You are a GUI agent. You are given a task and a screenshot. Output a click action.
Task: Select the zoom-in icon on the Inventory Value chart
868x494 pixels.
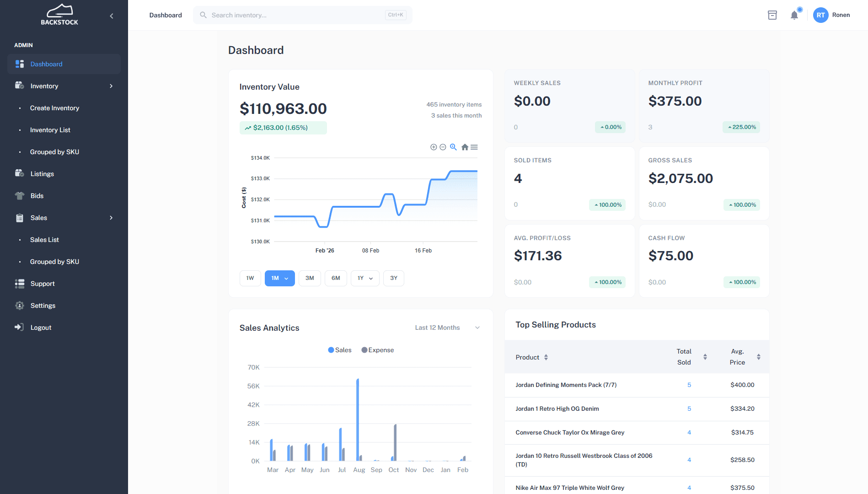(x=434, y=147)
